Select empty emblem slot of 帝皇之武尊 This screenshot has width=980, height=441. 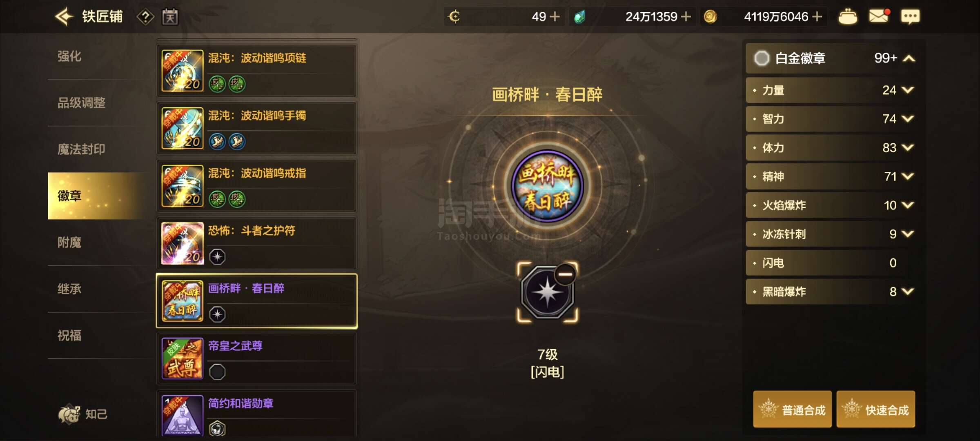(x=217, y=372)
